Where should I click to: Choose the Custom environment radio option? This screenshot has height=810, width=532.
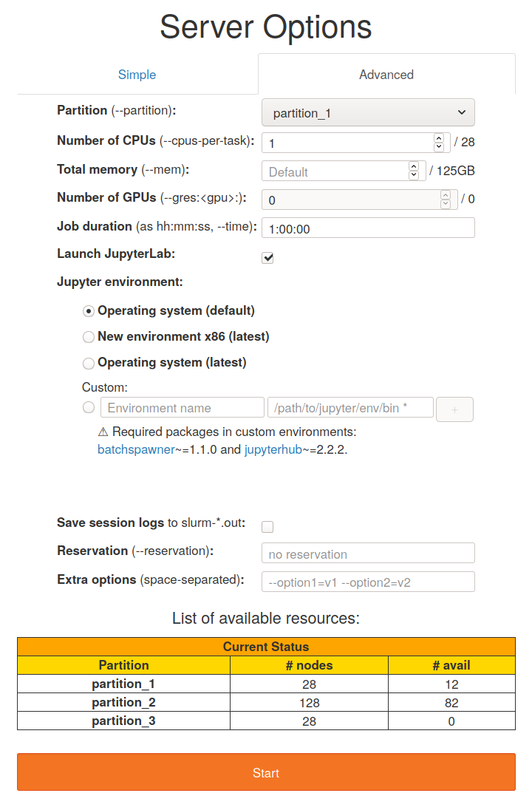pyautogui.click(x=89, y=406)
